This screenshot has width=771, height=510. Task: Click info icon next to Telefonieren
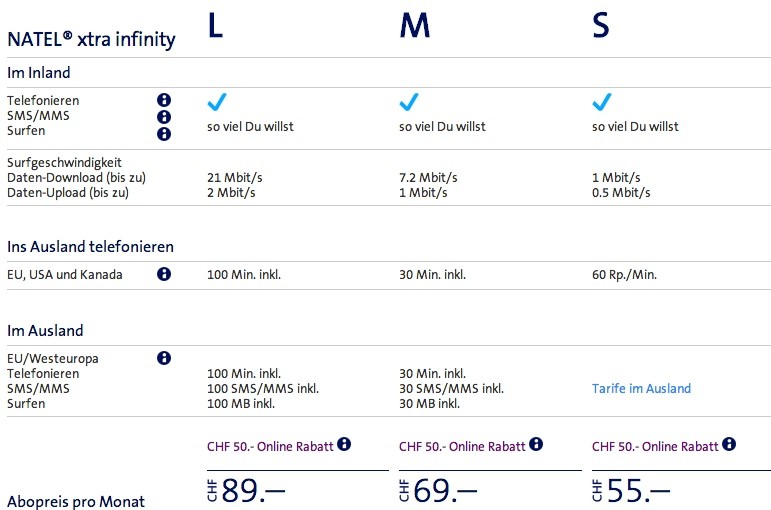coord(164,100)
